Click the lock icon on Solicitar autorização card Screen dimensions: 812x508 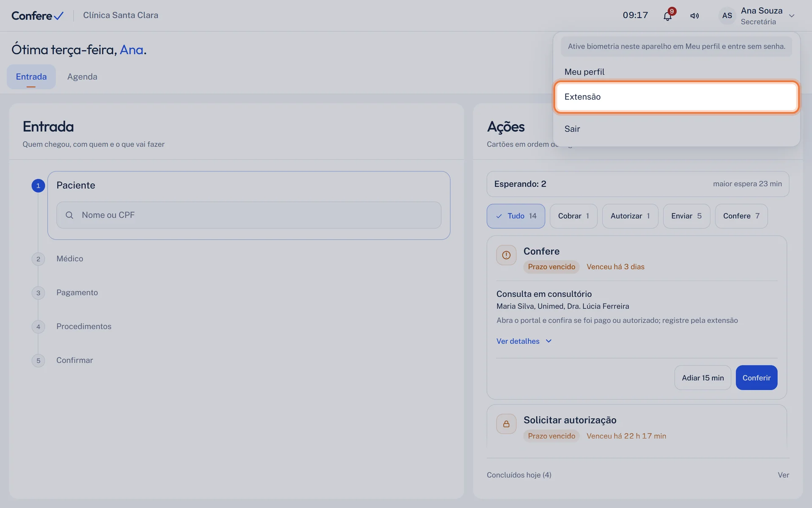tap(506, 424)
